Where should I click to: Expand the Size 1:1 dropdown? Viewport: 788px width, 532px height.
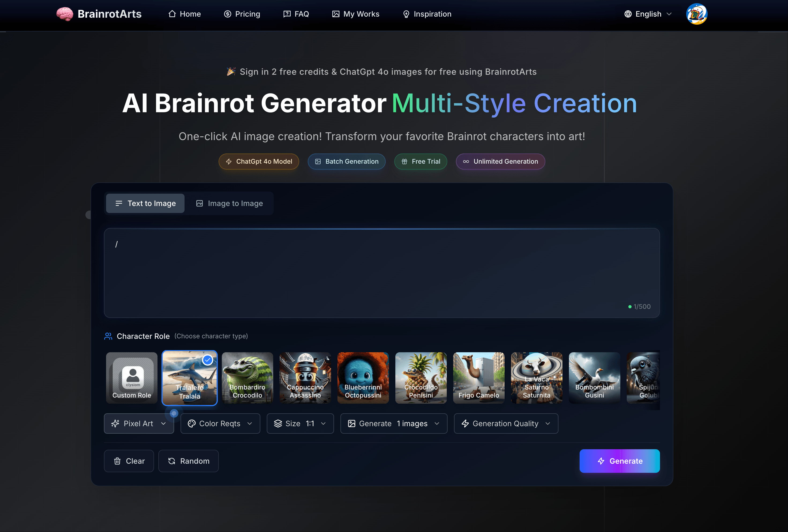(x=300, y=424)
